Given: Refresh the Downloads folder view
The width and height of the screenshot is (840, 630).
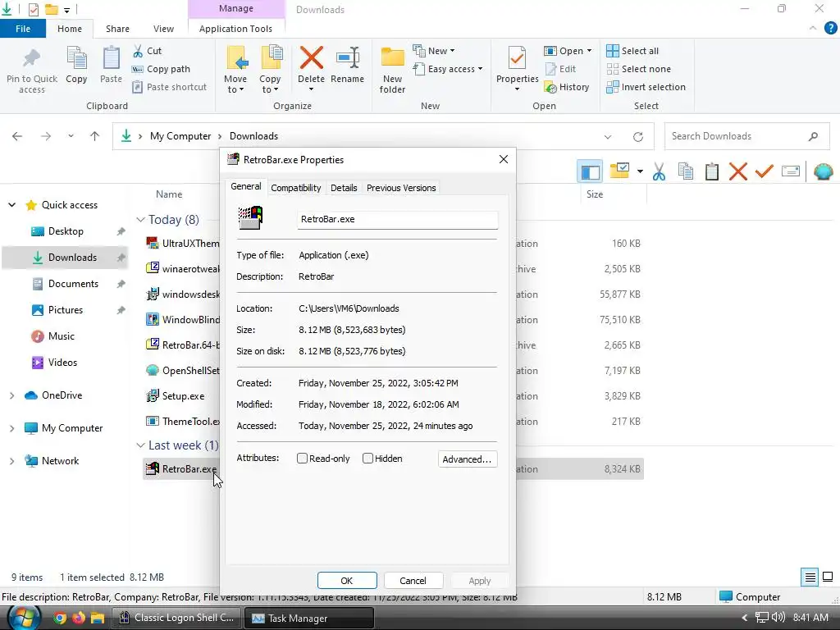Looking at the screenshot, I should click(x=638, y=137).
